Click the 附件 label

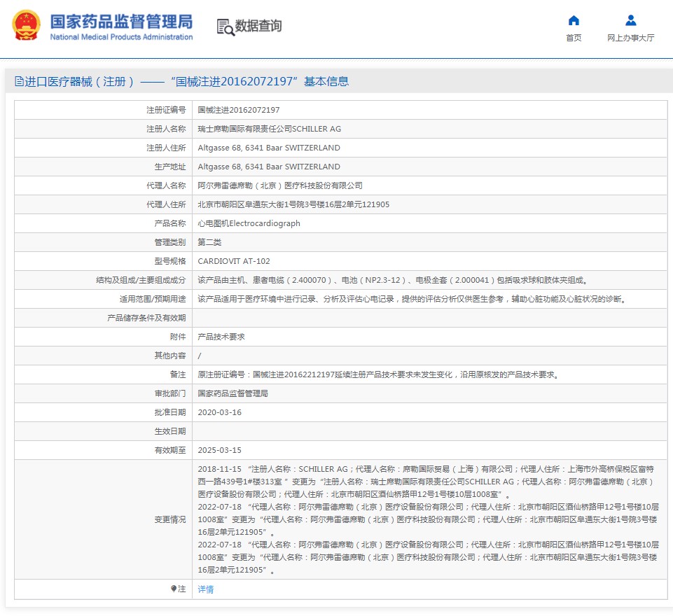pos(178,336)
